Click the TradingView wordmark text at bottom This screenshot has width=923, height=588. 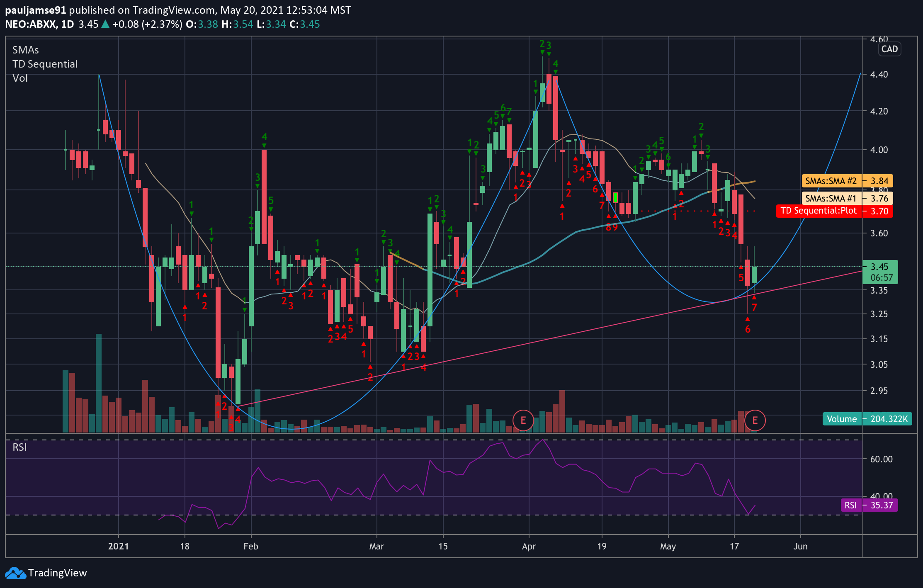58,573
